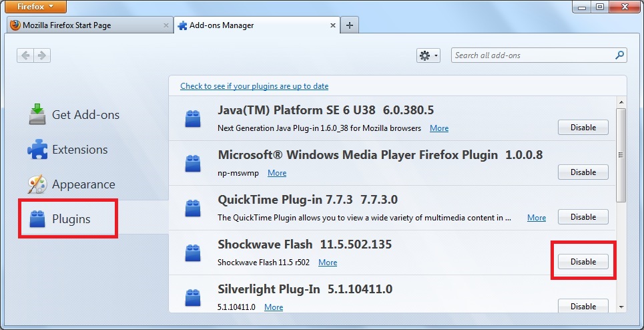644x330 pixels.
Task: Click the magnifier search icon
Action: click(x=619, y=55)
